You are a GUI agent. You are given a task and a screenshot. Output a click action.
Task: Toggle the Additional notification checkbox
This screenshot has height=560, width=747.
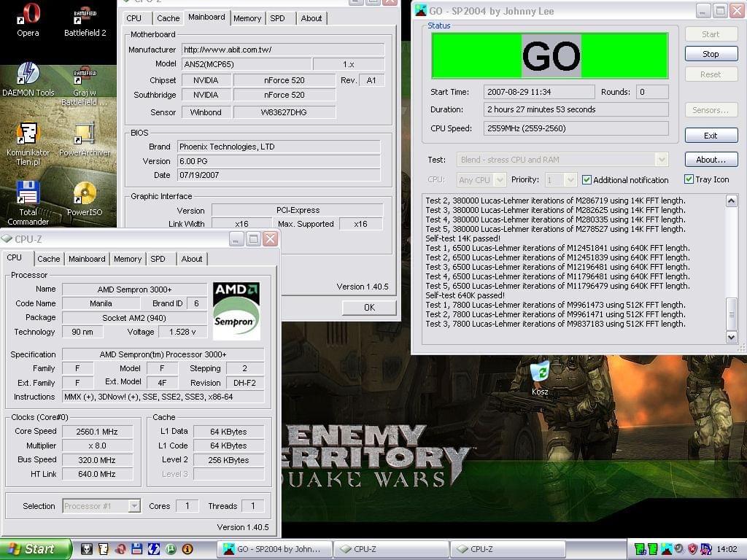(587, 180)
